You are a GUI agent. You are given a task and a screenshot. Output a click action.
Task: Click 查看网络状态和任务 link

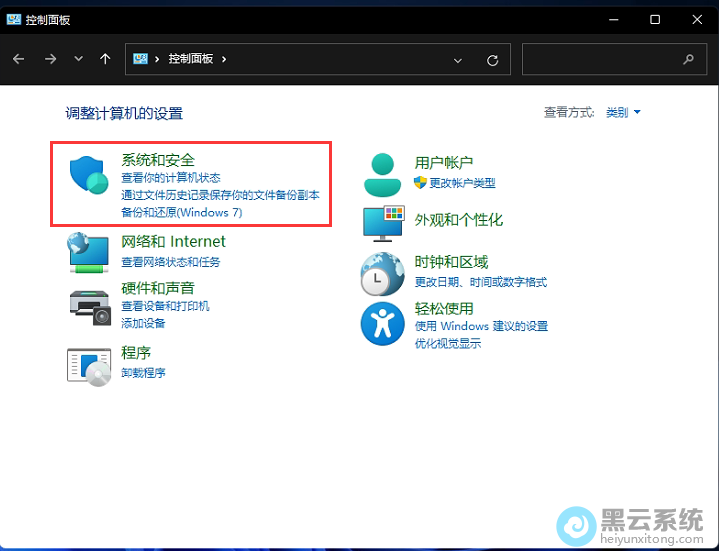tap(170, 262)
